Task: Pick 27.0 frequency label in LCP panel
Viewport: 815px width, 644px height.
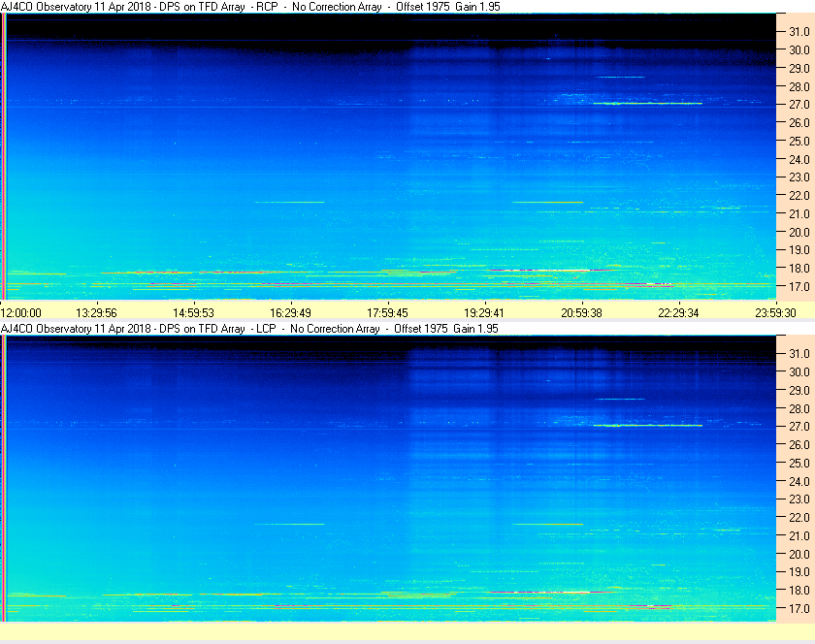Action: pos(799,426)
